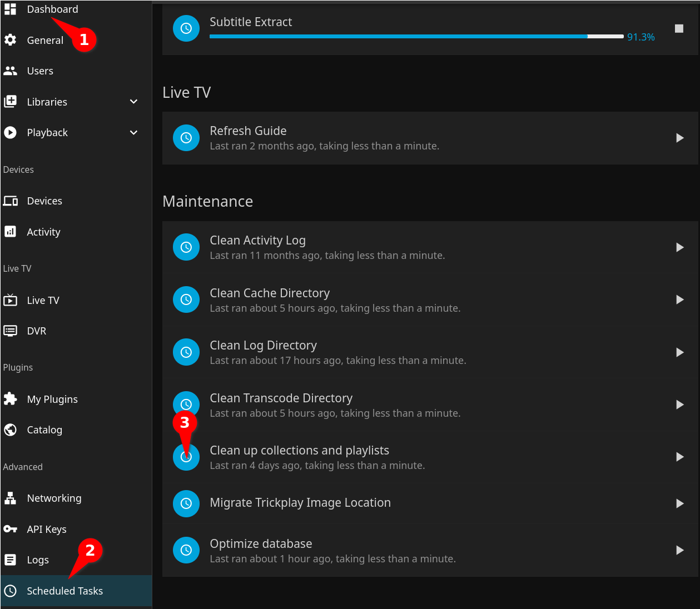Open Clean up collections and playlists
This screenshot has height=609, width=700.
[299, 451]
